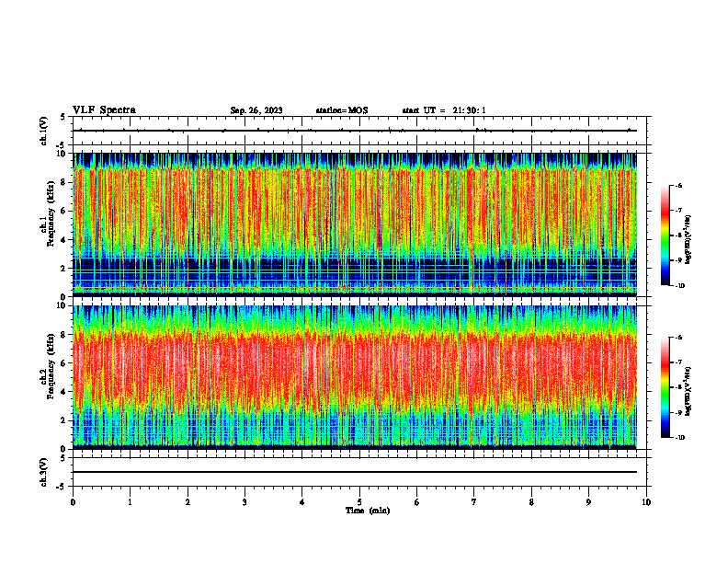728x563 pixels.
Task: Click the ch.1 spectrogram plot area
Action: click(355, 224)
